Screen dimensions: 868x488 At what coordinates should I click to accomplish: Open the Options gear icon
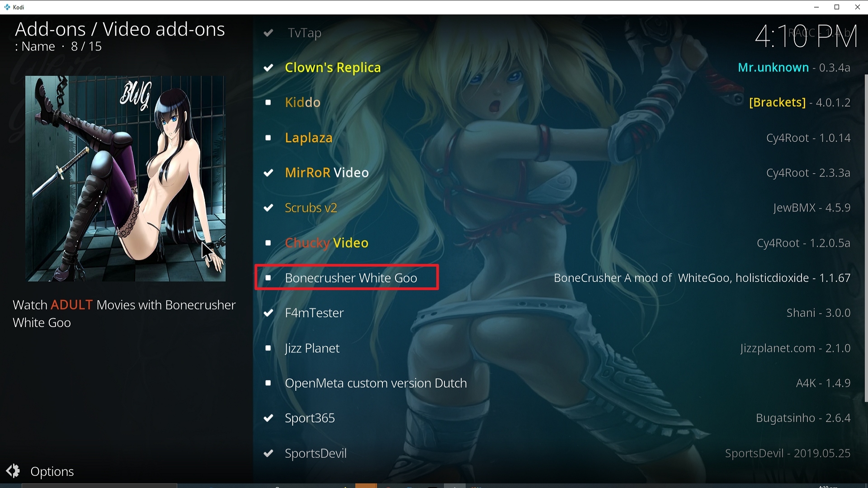point(13,471)
